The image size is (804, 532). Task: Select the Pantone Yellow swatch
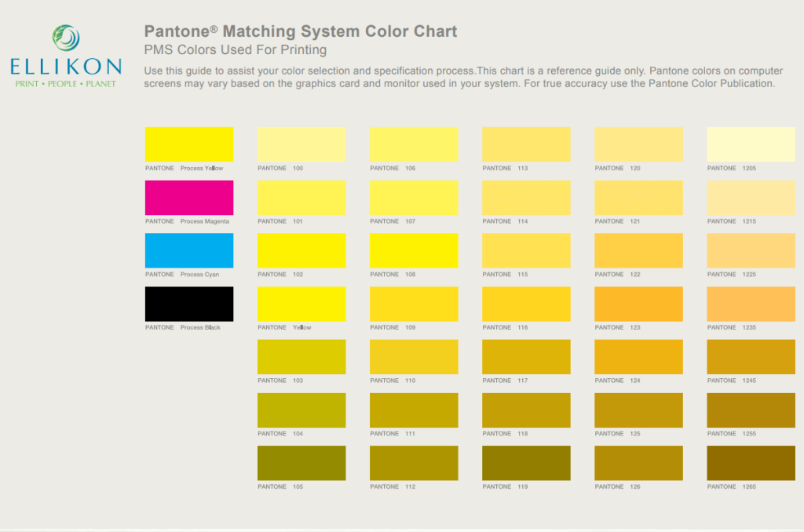point(301,304)
